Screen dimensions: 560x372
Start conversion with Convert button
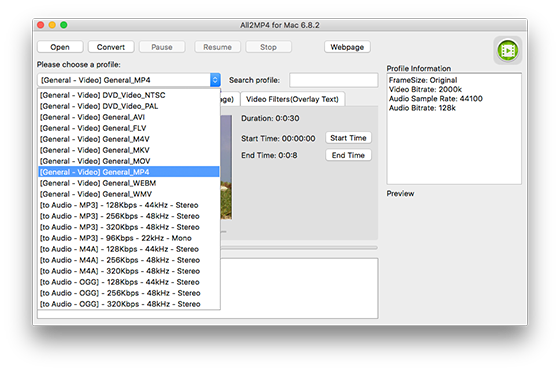point(111,47)
